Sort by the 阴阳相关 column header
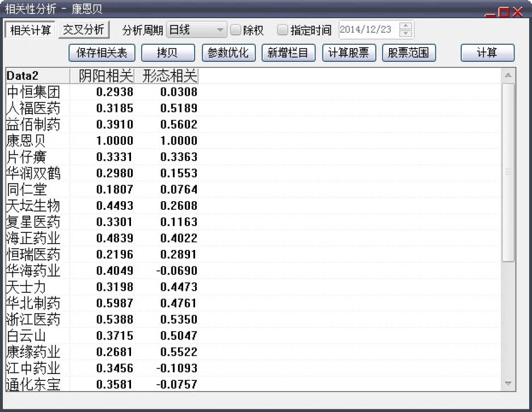 (x=102, y=75)
